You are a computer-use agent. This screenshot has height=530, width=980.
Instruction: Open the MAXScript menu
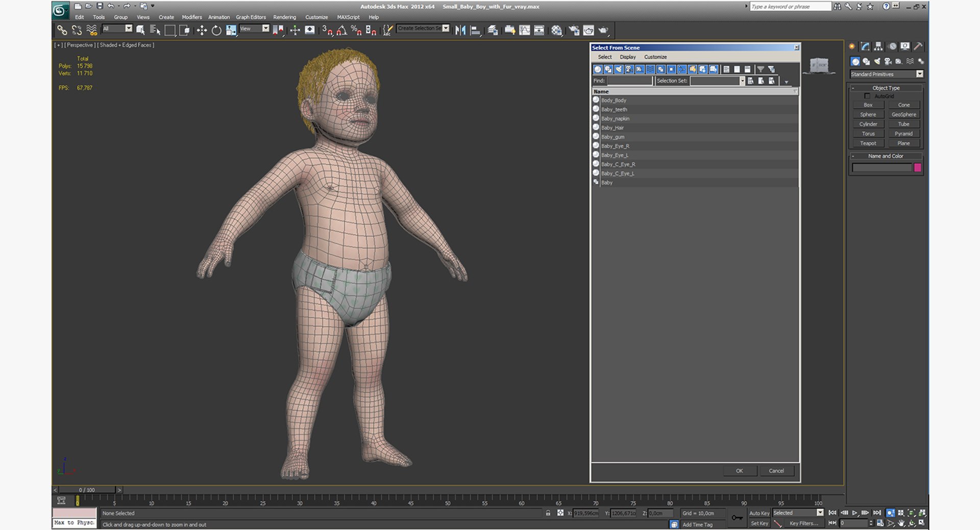coord(348,17)
